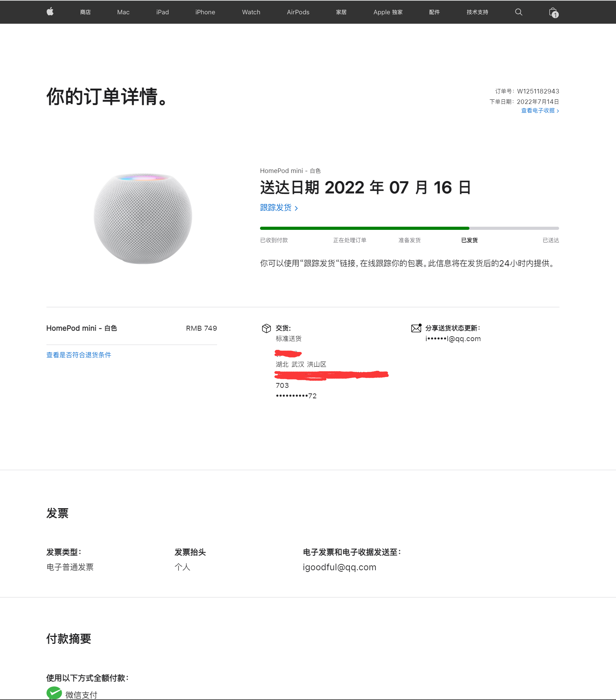
Task: Open the Mac menu item
Action: [x=123, y=12]
